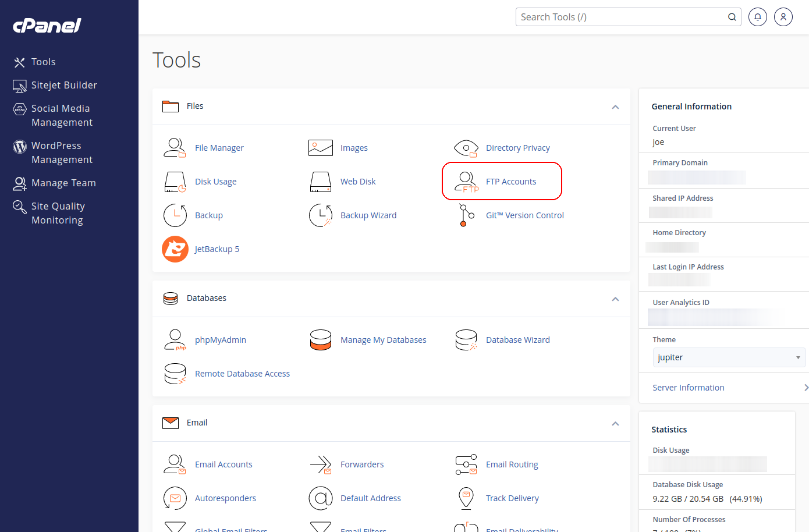Click the JetBackup 5 orange icon

[175, 249]
